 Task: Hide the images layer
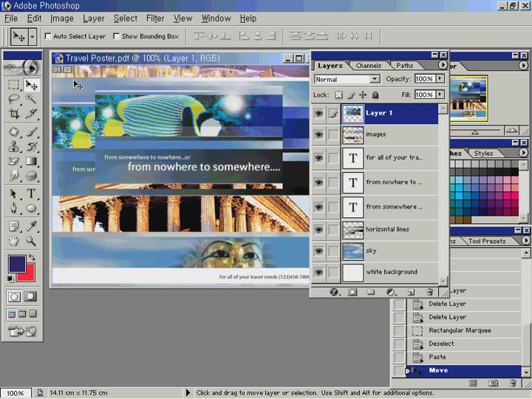click(x=318, y=134)
